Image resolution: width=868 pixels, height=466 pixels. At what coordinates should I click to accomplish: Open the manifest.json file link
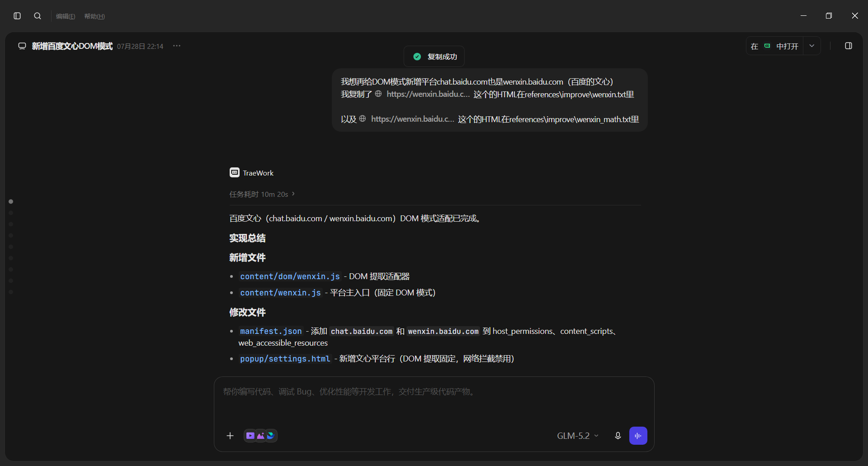[271, 331]
